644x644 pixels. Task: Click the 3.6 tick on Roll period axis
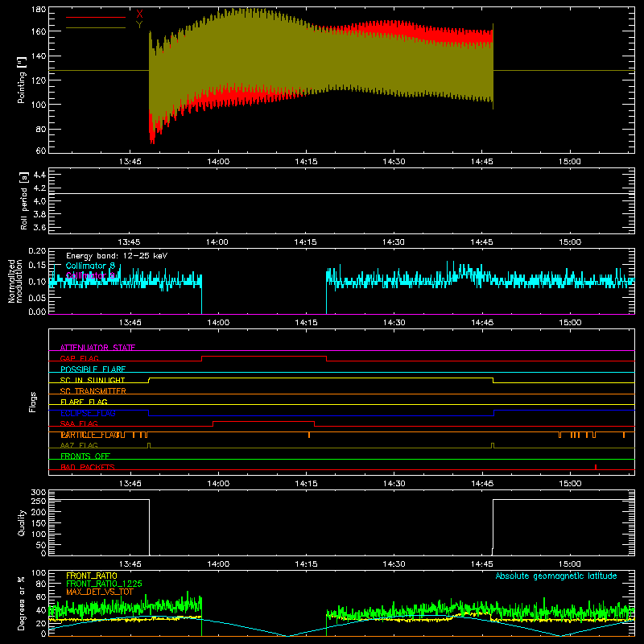pyautogui.click(x=39, y=228)
